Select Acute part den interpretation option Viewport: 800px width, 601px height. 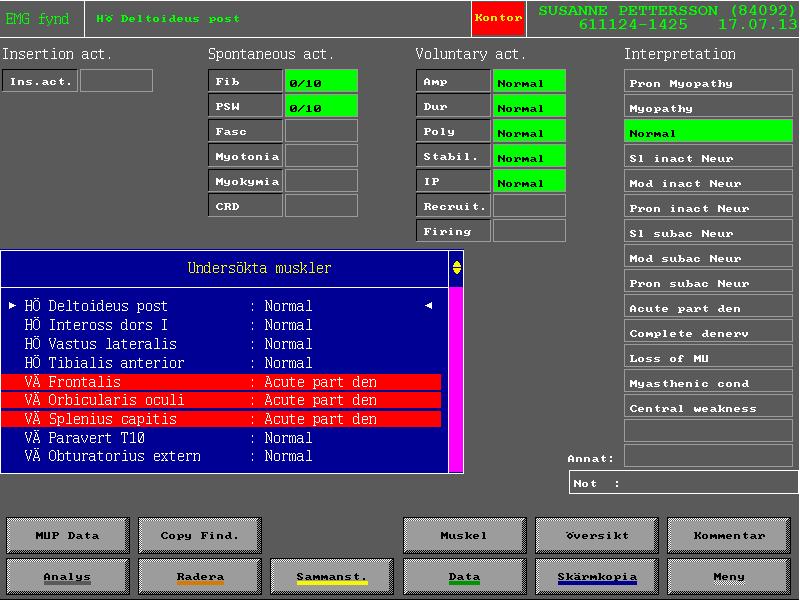pyautogui.click(x=708, y=306)
